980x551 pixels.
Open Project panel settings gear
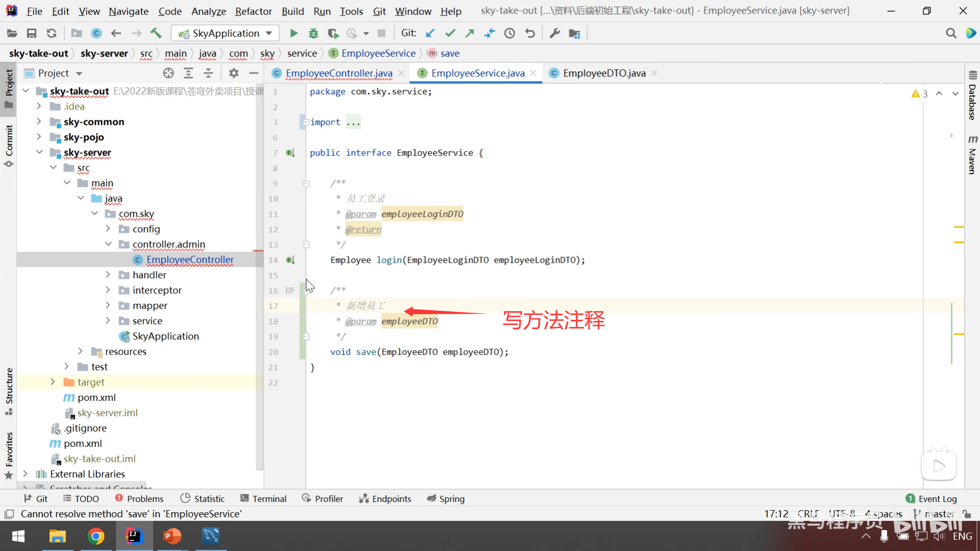234,73
